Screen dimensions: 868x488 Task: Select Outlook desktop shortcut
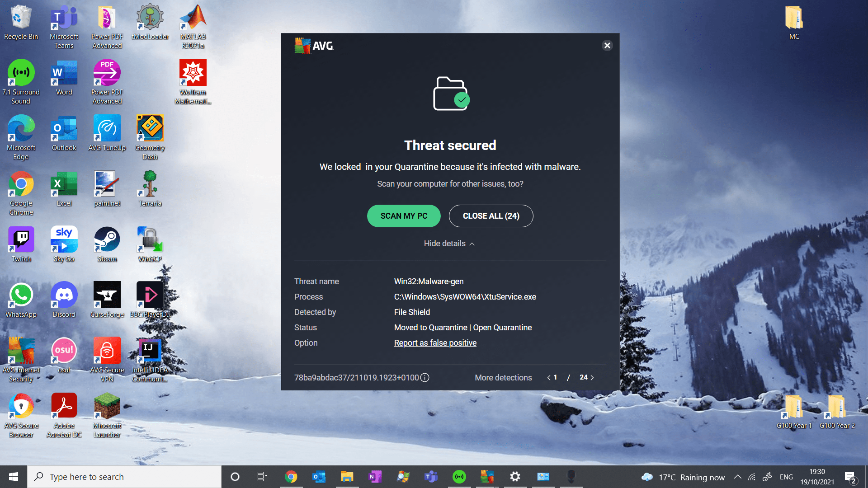tap(64, 133)
